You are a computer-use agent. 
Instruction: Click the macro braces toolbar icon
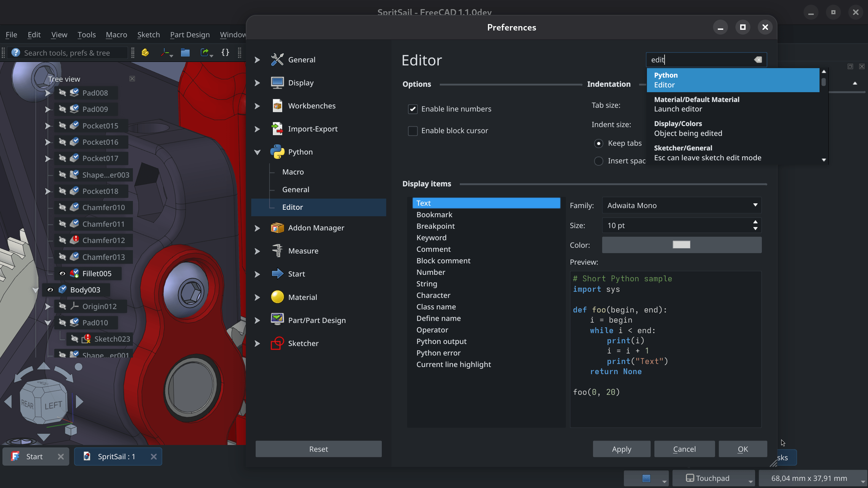225,53
